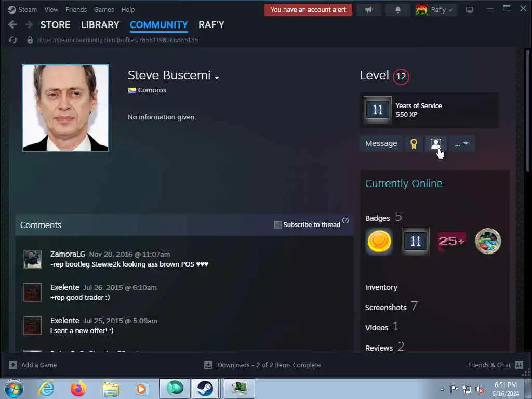Open the Steam menu
Image resolution: width=532 pixels, height=399 pixels.
pos(28,9)
